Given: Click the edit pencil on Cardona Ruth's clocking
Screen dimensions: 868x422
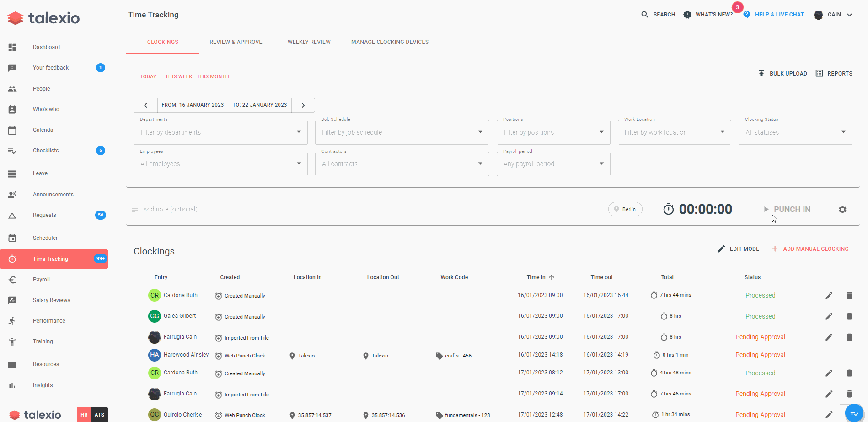Looking at the screenshot, I should (829, 295).
